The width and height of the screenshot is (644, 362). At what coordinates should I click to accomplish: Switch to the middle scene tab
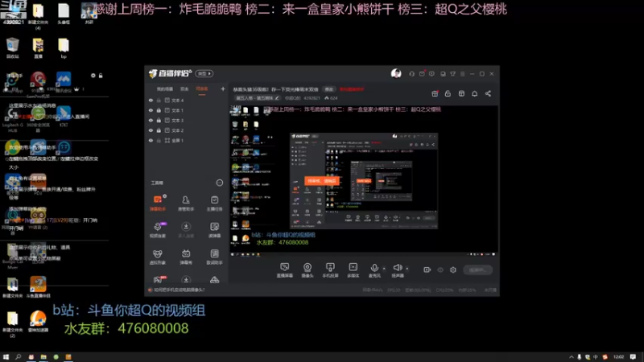pos(184,88)
